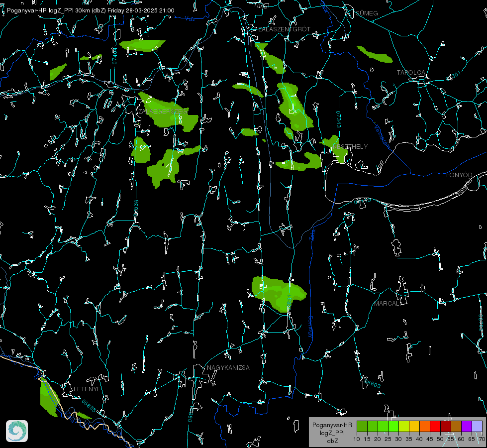This screenshot has width=487, height=448.
Task: Select the 45–50 dBZ red swatch
Action: coord(435,426)
